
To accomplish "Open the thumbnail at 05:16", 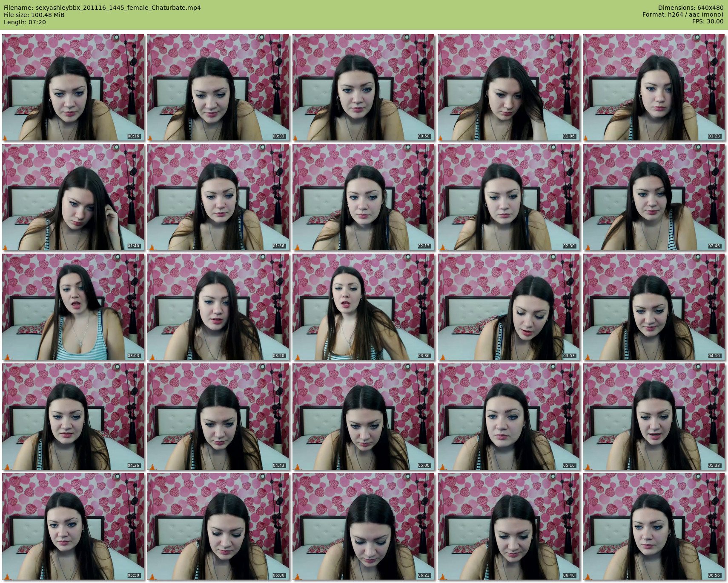I will [509, 417].
